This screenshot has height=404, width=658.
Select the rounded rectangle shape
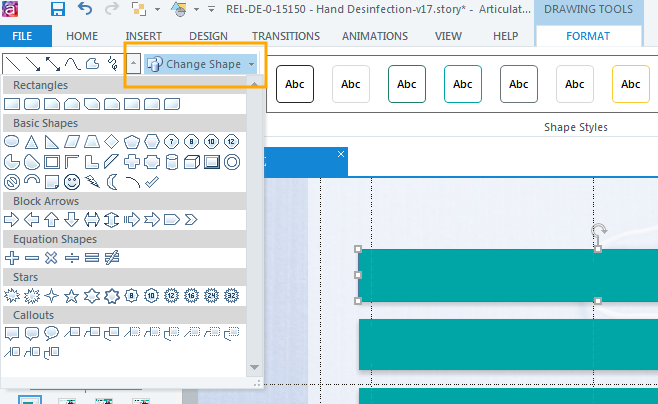click(32, 104)
